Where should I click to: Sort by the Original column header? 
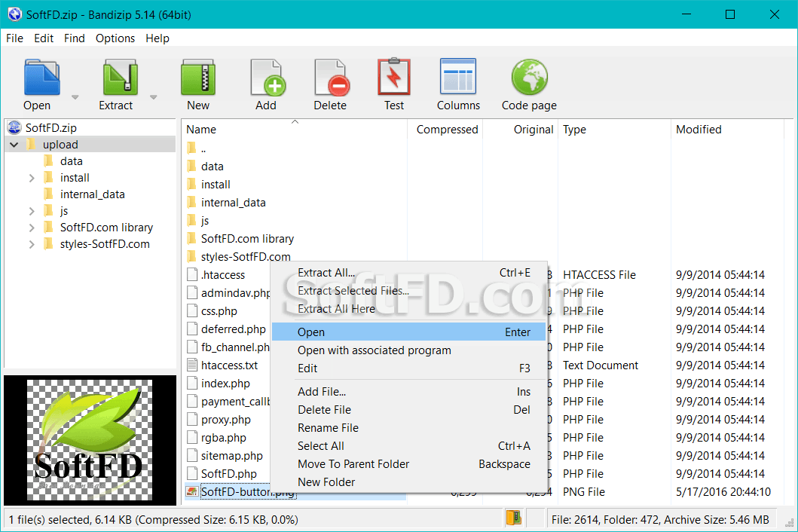click(x=520, y=130)
